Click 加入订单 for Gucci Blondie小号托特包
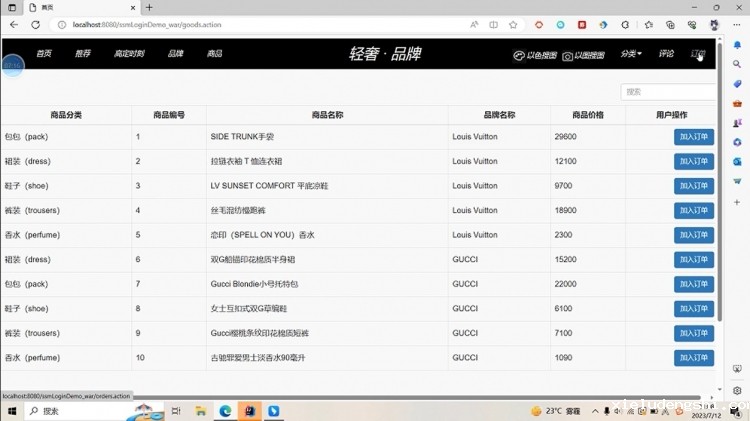The width and height of the screenshot is (750, 421). (x=693, y=284)
